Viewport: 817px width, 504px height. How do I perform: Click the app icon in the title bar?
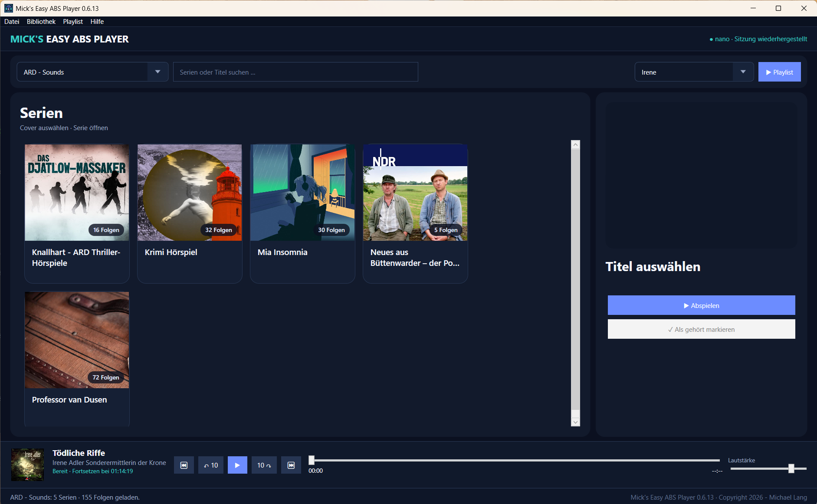(9, 8)
